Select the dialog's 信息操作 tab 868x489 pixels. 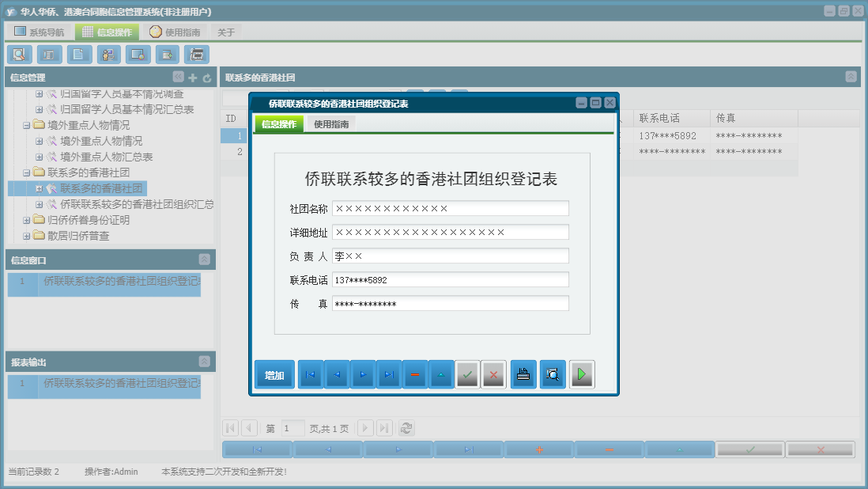[x=279, y=124]
